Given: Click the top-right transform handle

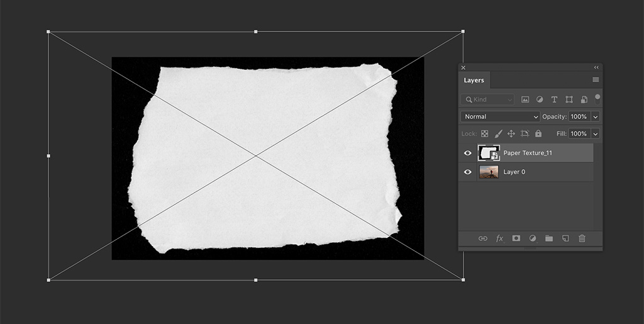Looking at the screenshot, I should (464, 31).
